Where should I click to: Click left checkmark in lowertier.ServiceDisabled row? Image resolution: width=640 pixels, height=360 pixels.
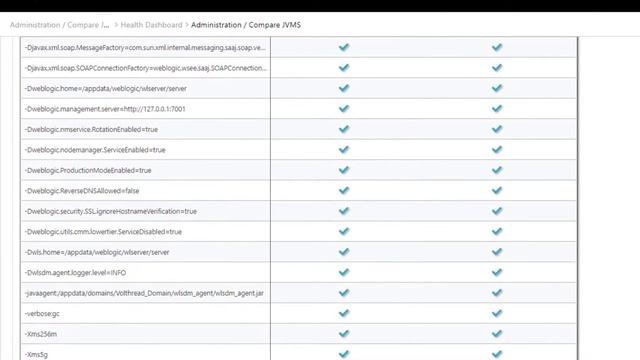click(x=344, y=231)
